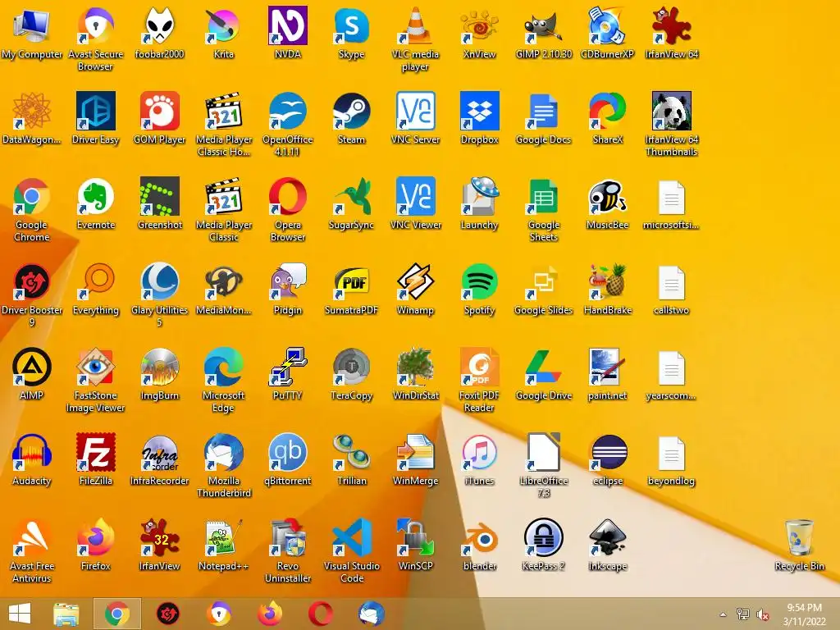Select the foobar2000 desktop shortcut
This screenshot has height=630, width=840.
(160, 33)
